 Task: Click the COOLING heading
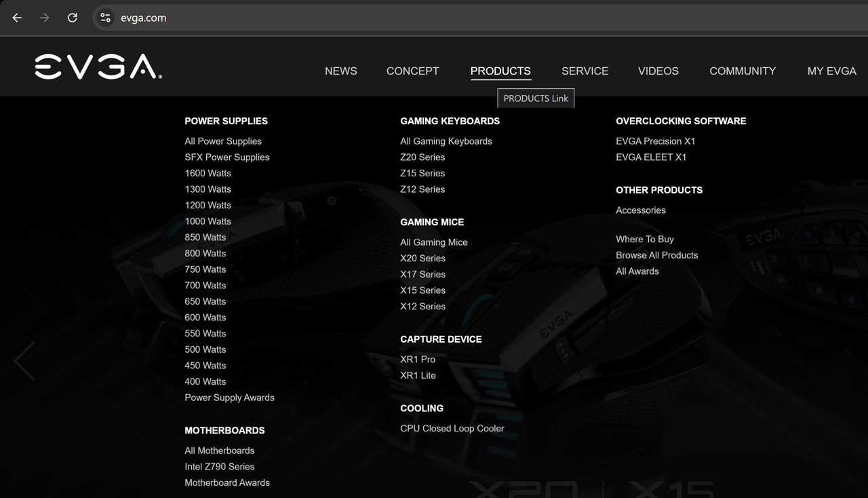(x=422, y=408)
